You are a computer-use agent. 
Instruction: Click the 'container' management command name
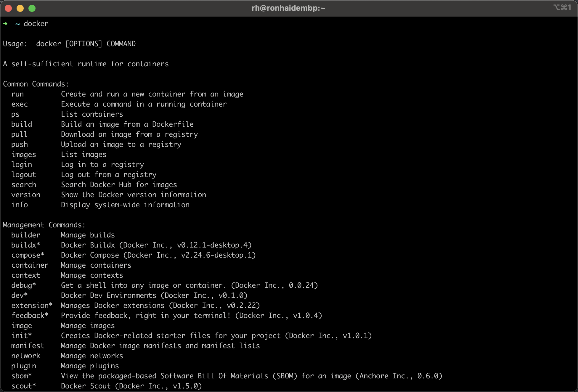pos(30,265)
